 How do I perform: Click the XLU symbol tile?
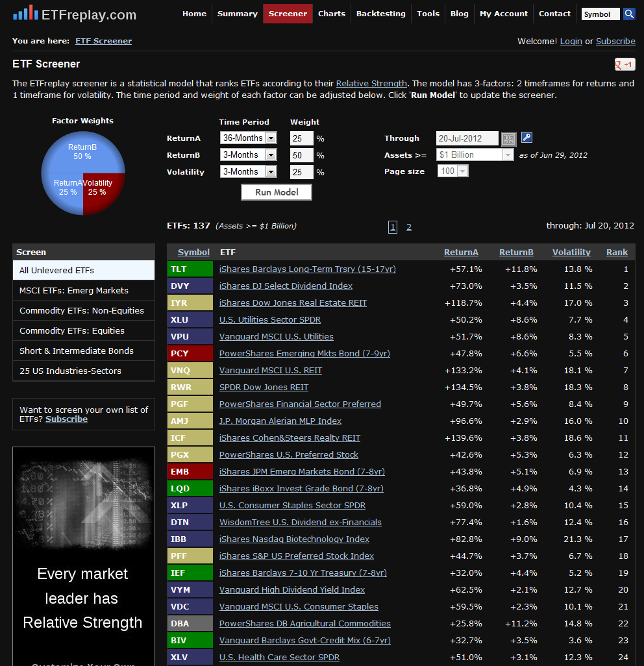190,320
